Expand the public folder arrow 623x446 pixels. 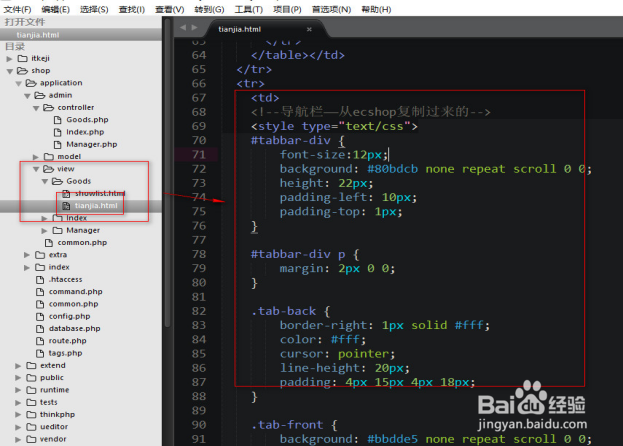pos(18,378)
